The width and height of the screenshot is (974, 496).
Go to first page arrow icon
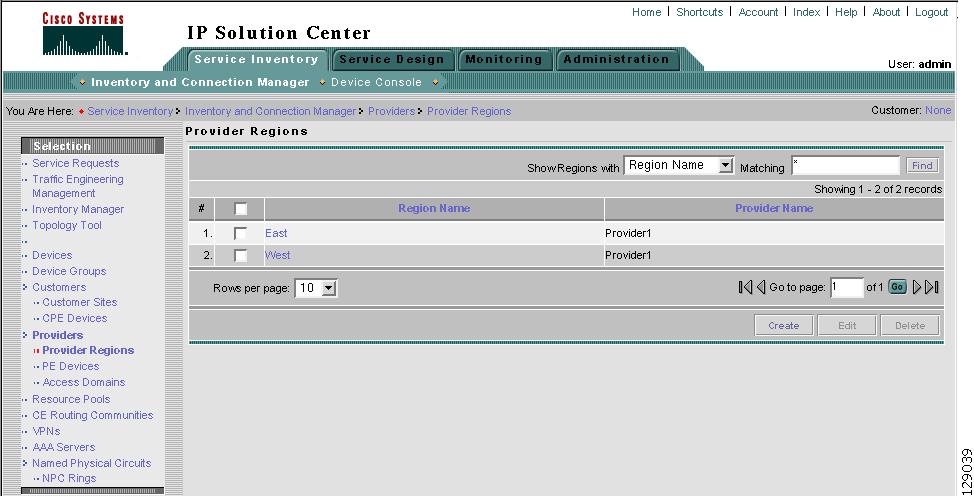(x=745, y=287)
